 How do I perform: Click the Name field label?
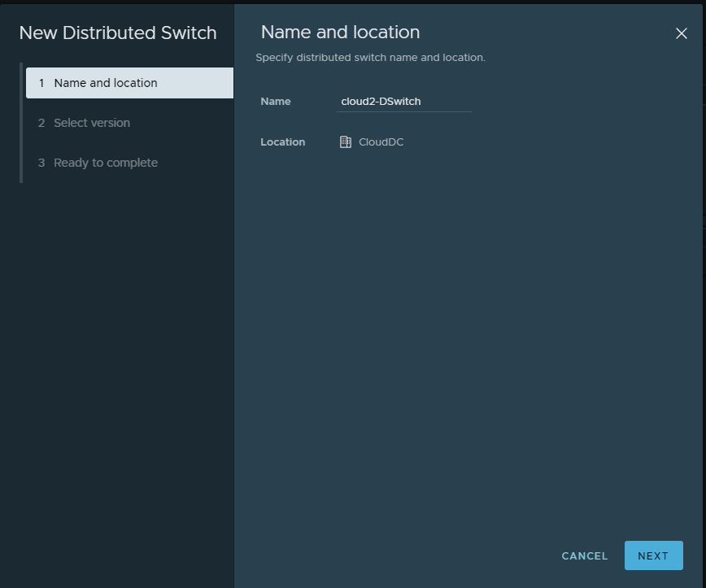276,102
